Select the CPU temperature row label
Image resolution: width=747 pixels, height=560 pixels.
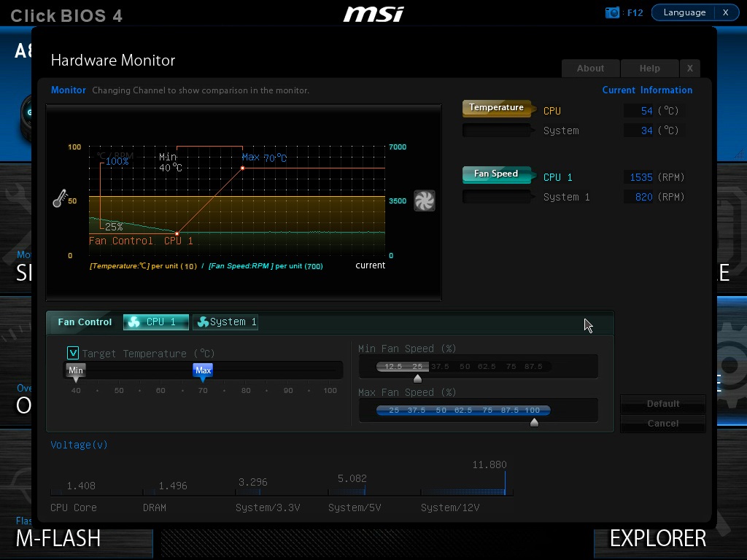coord(552,111)
